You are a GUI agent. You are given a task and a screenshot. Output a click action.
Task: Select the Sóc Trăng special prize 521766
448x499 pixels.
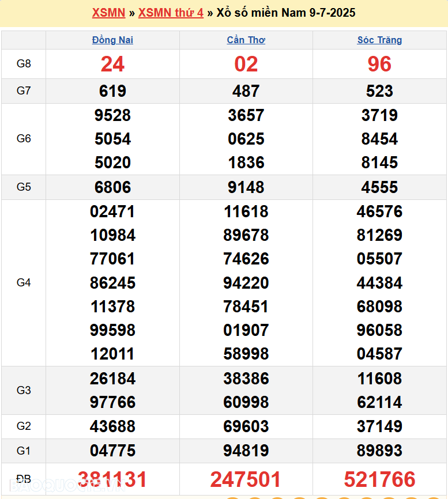point(379,479)
